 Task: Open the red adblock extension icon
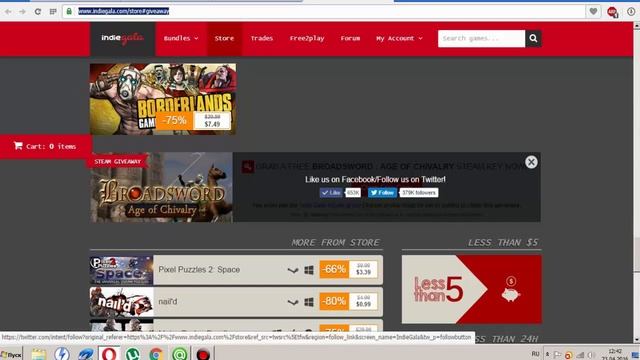point(612,12)
